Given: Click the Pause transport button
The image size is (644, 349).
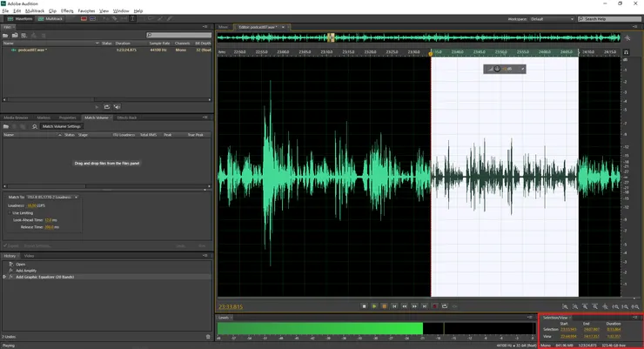Looking at the screenshot, I should point(385,306).
